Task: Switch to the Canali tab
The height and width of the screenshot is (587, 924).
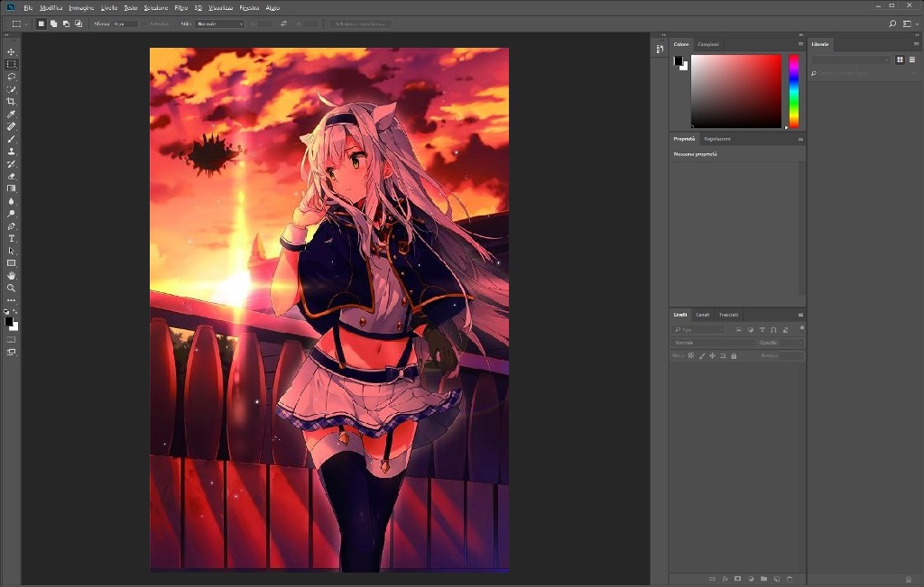Action: [702, 315]
